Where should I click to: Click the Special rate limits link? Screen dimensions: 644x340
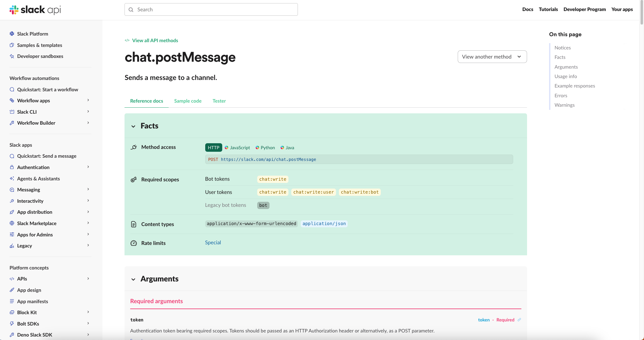pyautogui.click(x=213, y=242)
